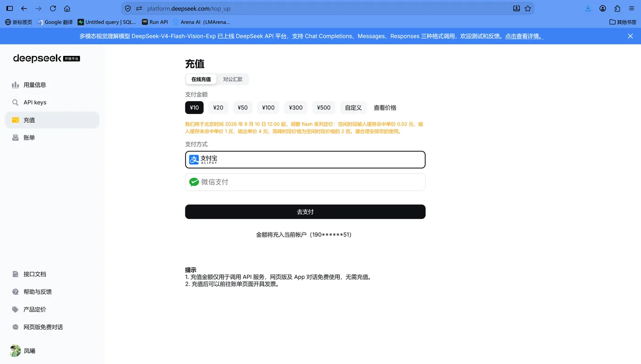Viewport: 641px width, 364px height.
Task: Click the address bar URL field
Action: pyautogui.click(x=327, y=8)
